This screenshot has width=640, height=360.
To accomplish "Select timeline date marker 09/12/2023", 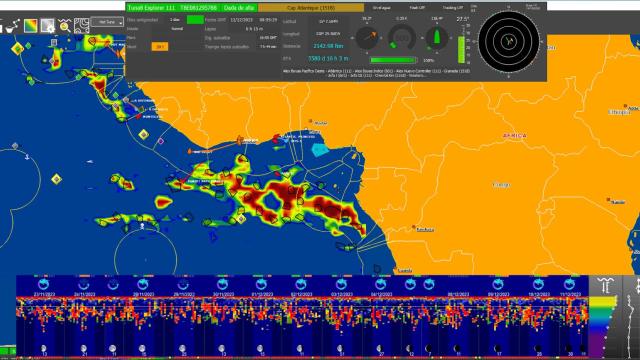I will 498,294.
